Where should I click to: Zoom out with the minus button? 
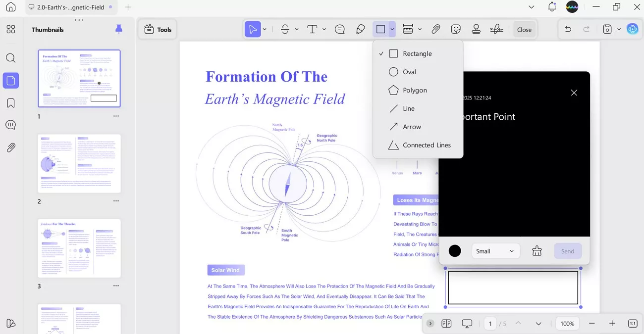pyautogui.click(x=592, y=324)
